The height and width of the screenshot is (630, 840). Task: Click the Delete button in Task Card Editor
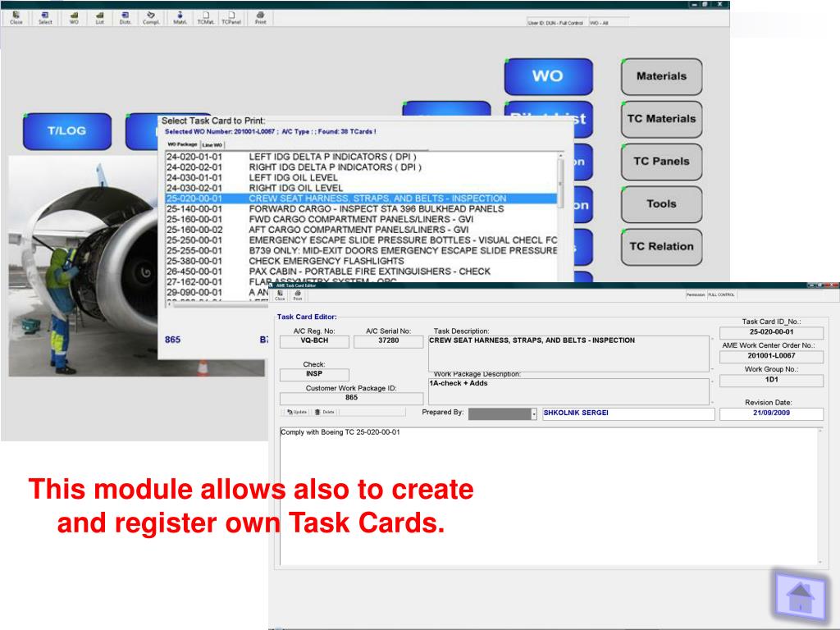[324, 412]
